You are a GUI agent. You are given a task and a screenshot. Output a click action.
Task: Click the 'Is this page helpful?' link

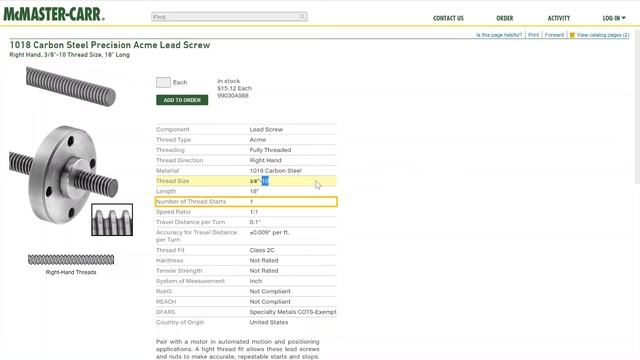[x=499, y=35]
